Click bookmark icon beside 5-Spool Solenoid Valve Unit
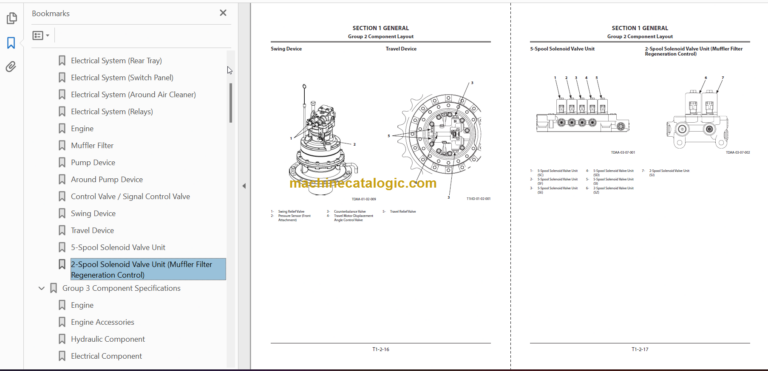Image resolution: width=768 pixels, height=371 pixels. pyautogui.click(x=62, y=247)
